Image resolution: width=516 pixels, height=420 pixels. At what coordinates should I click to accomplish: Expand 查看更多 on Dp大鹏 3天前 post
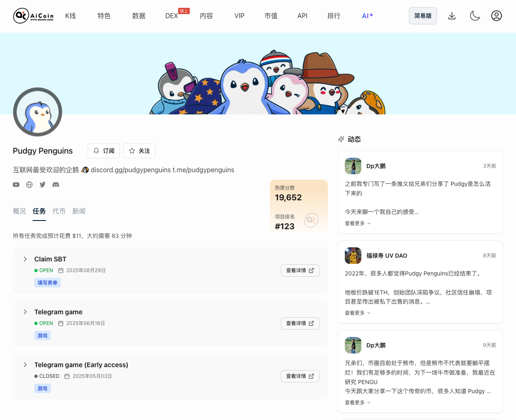pyautogui.click(x=358, y=223)
